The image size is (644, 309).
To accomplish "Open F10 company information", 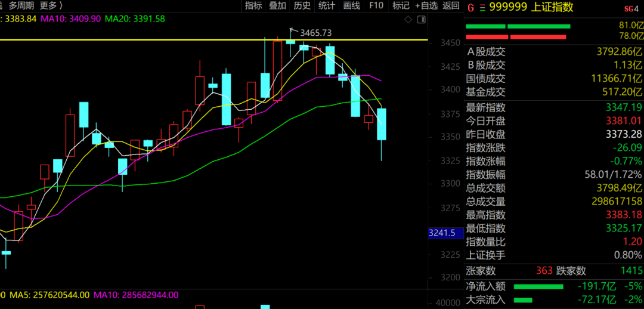I will (376, 6).
